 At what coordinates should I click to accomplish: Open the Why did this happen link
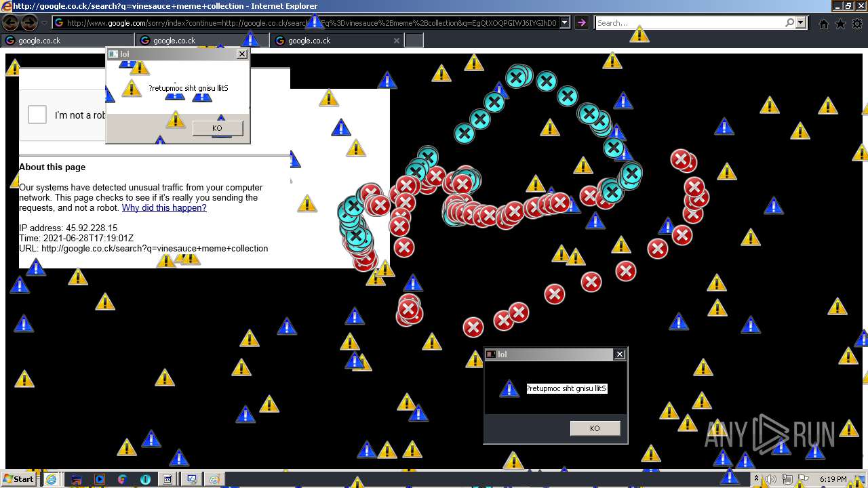(164, 208)
